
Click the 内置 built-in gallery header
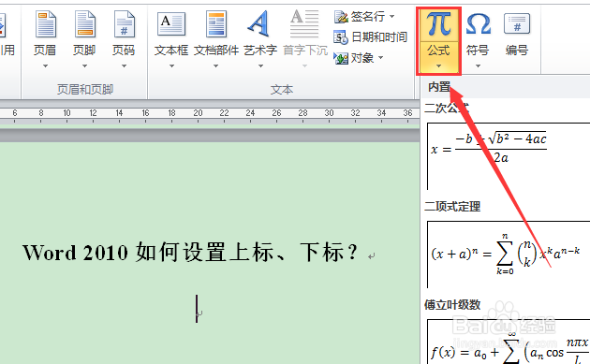(505, 87)
